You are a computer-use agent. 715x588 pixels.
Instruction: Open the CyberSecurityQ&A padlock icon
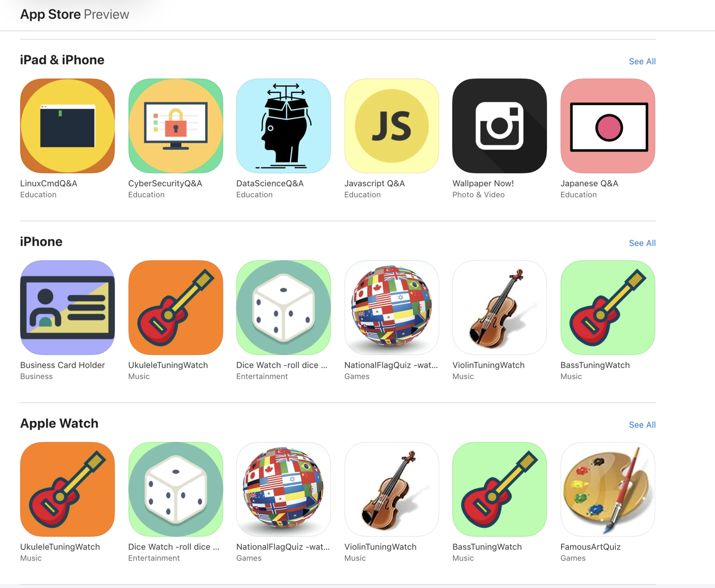(x=175, y=126)
